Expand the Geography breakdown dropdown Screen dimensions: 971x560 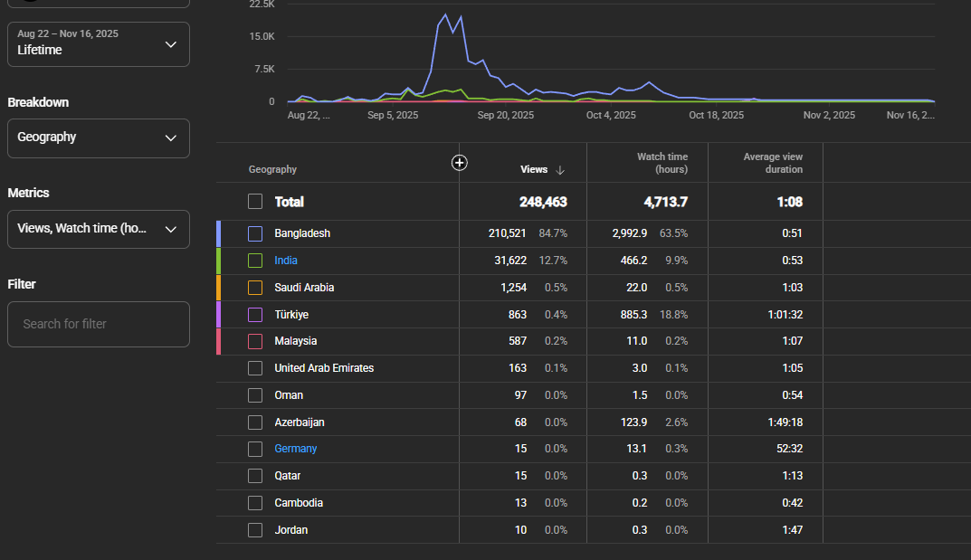click(x=99, y=138)
